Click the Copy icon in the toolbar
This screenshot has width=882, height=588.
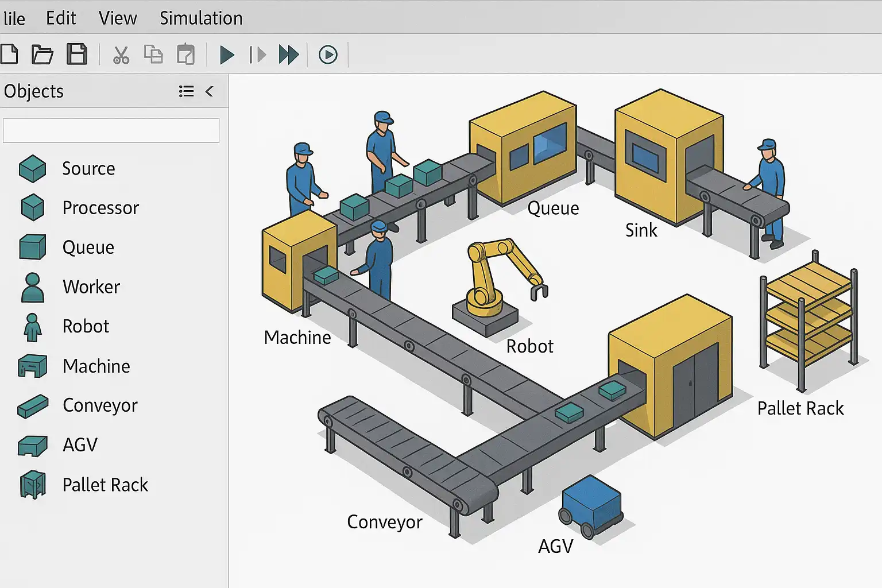coord(153,55)
